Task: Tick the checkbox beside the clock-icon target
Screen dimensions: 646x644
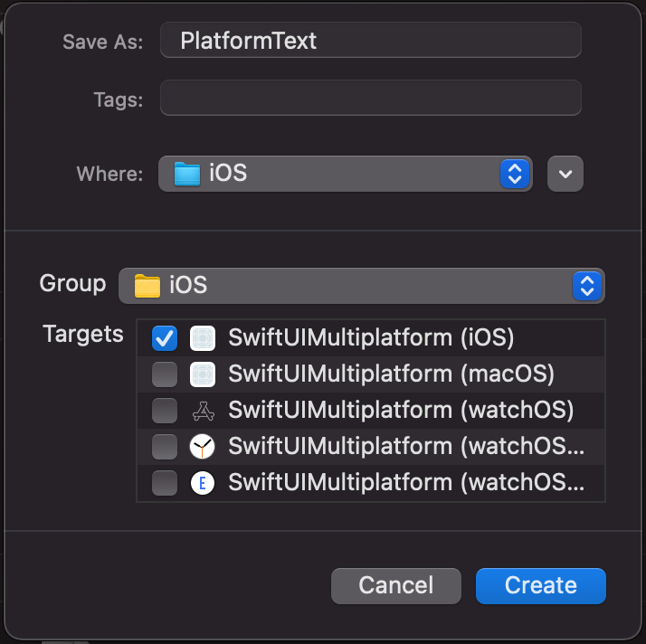Action: pos(165,447)
